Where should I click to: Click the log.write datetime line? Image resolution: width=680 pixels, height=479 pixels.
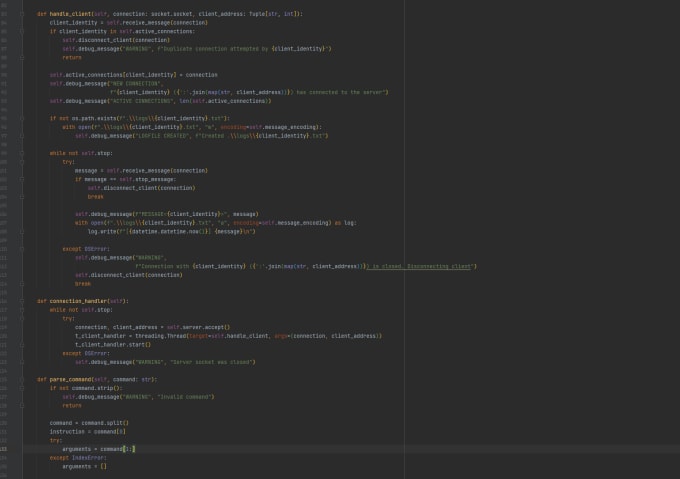(x=172, y=231)
